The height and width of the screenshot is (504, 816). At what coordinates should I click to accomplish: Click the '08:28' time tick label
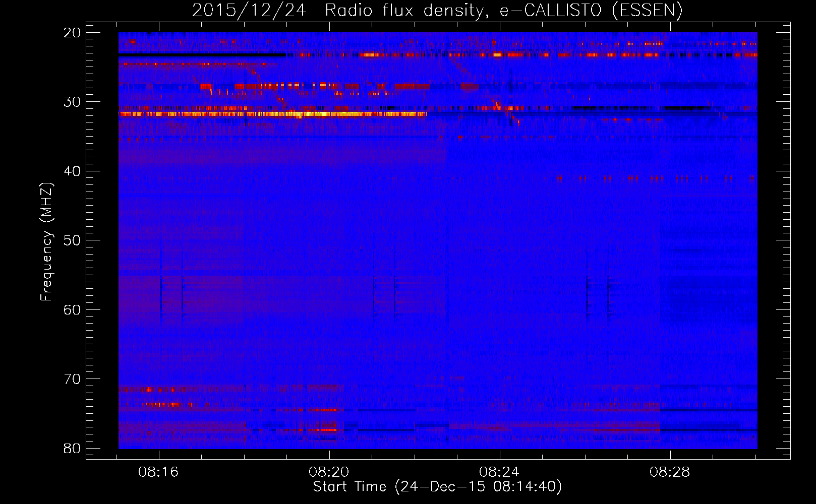pyautogui.click(x=670, y=472)
